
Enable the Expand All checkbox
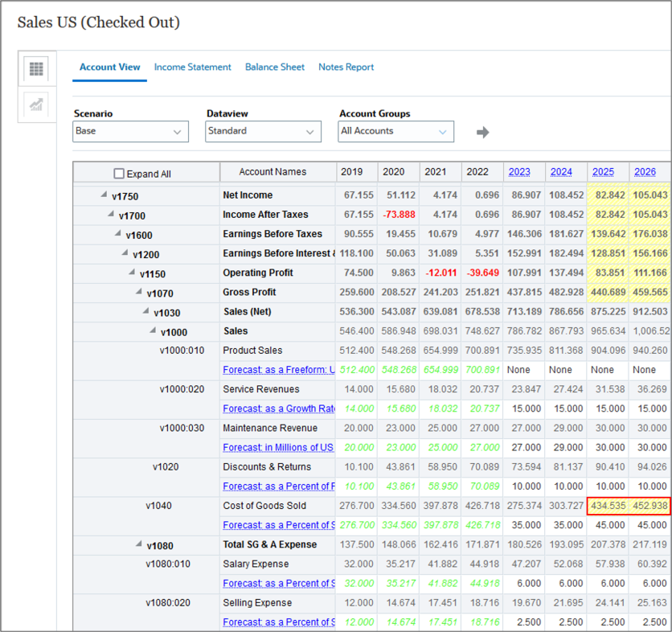click(x=117, y=173)
